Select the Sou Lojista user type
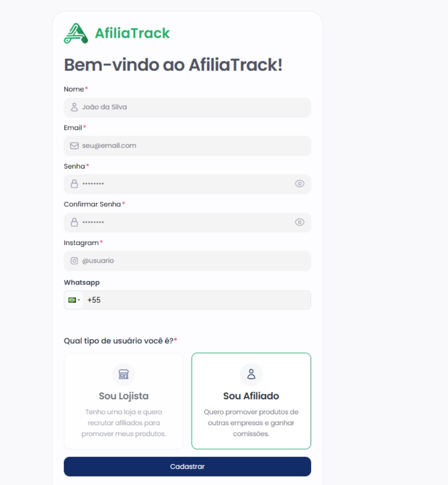The height and width of the screenshot is (485, 448). 124,401
